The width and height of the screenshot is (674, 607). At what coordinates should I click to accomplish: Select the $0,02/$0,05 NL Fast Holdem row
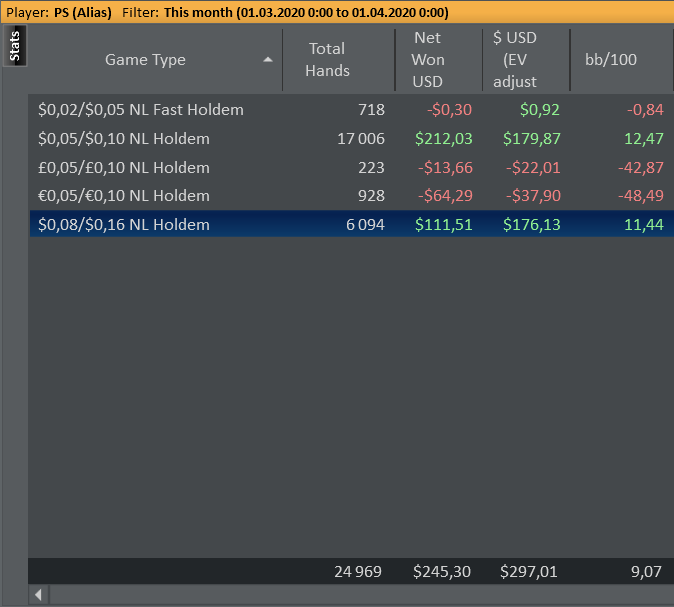(351, 110)
